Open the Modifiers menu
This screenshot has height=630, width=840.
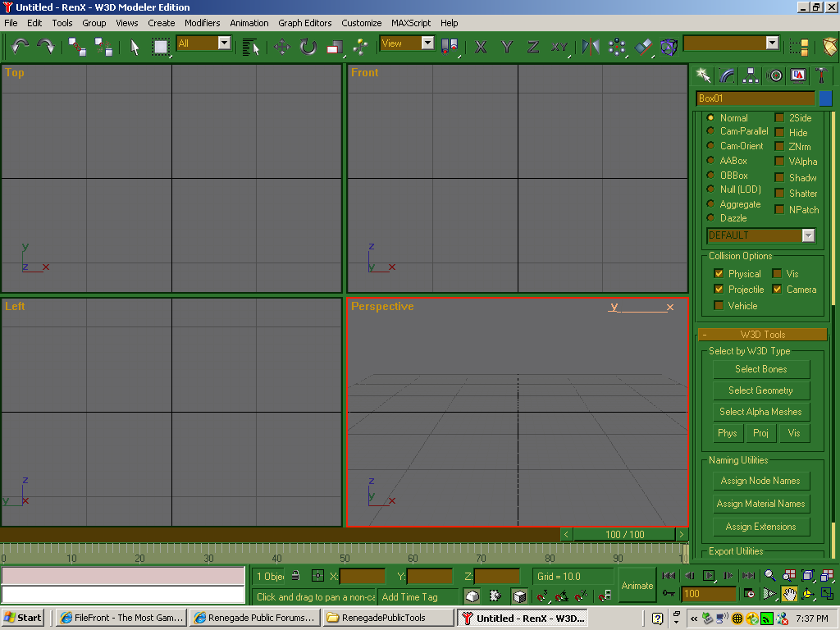click(202, 23)
